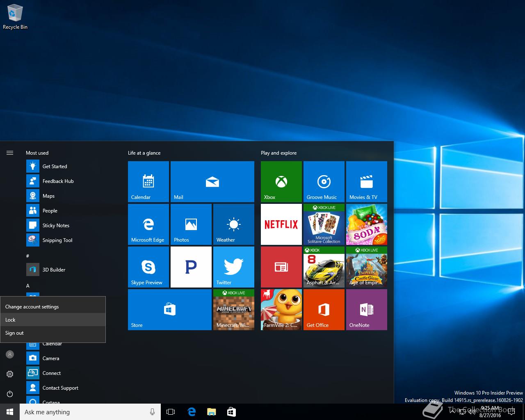Viewport: 525px width, 420px height.
Task: Open the Twitter tile
Action: (x=234, y=267)
